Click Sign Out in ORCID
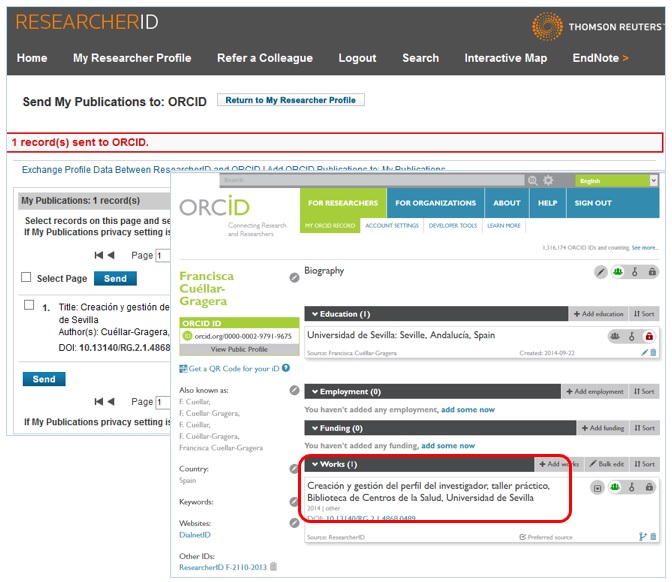 click(593, 203)
